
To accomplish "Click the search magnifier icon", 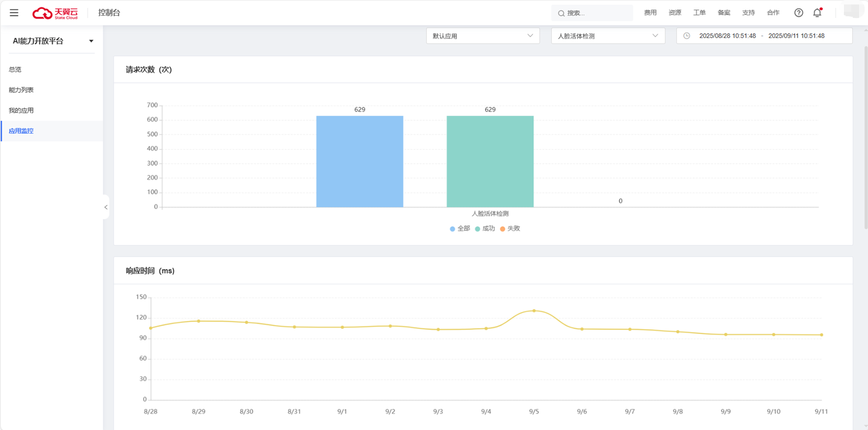I will click(x=561, y=13).
